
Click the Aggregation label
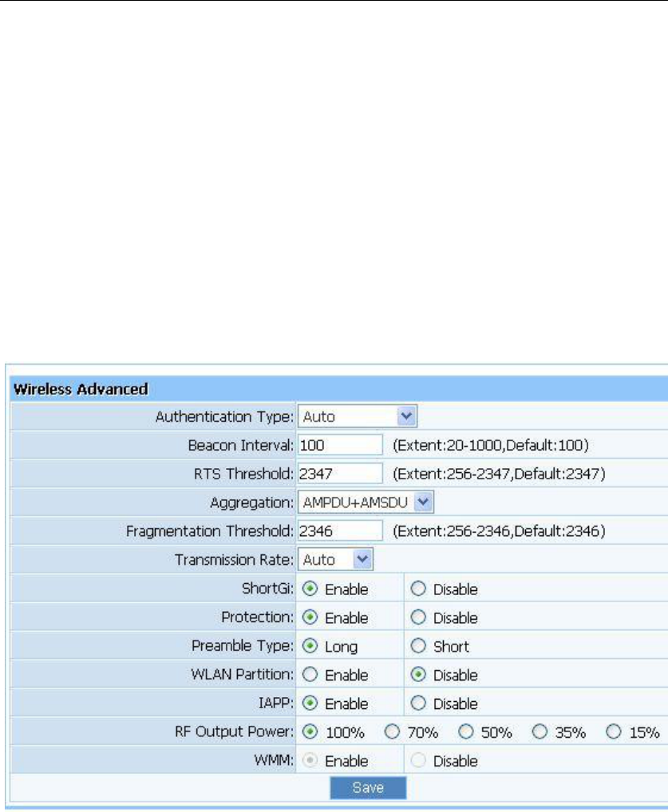252,503
